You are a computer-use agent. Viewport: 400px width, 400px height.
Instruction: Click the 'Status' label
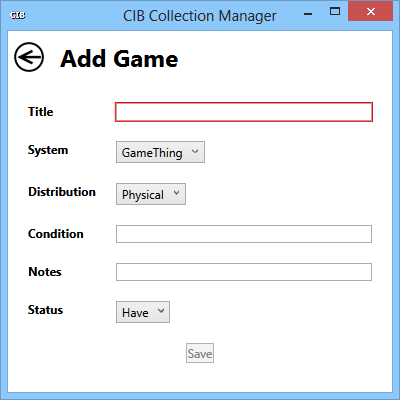tap(45, 310)
